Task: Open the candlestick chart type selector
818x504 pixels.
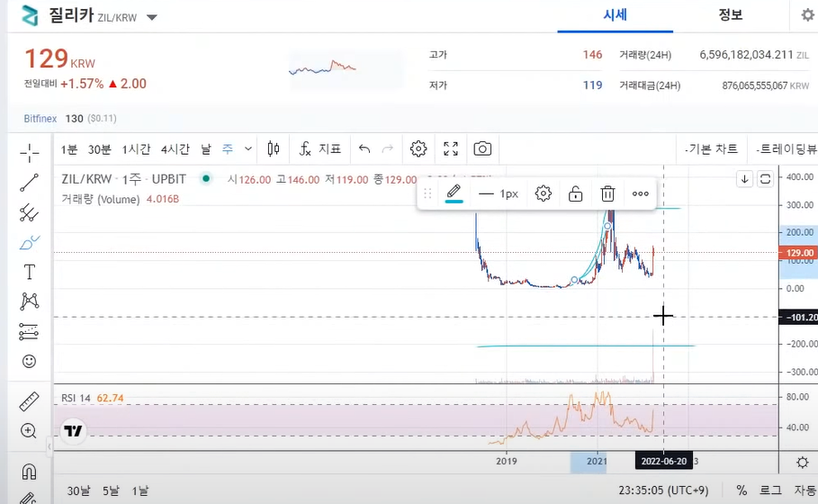Action: click(x=274, y=149)
